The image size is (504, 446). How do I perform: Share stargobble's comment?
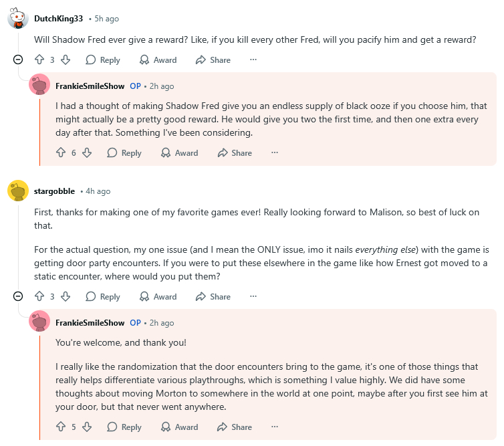(213, 296)
